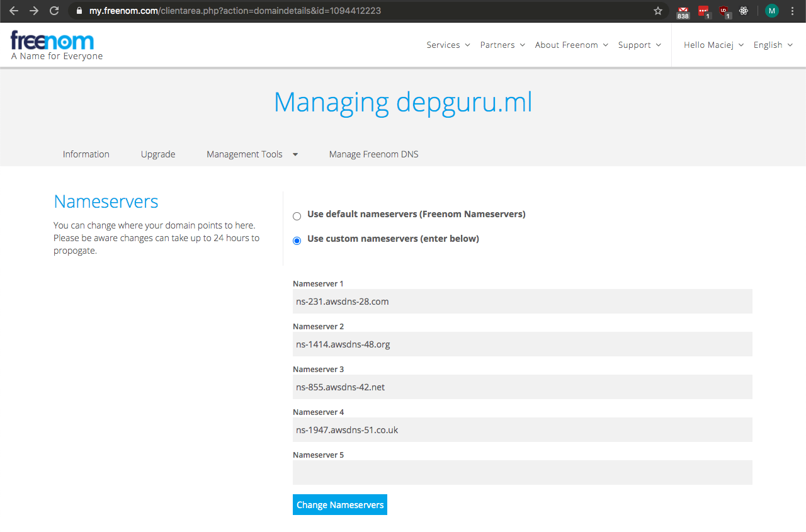Select Use custom nameservers option

(x=297, y=241)
